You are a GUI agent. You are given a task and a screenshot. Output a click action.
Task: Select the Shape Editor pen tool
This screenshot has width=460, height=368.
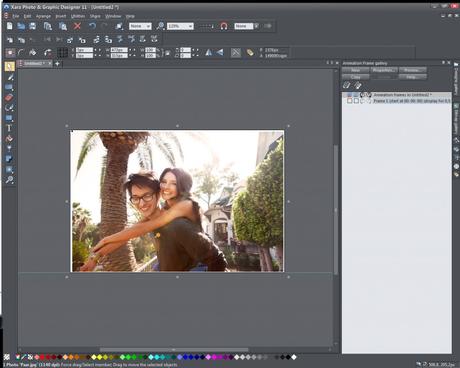tap(9, 107)
